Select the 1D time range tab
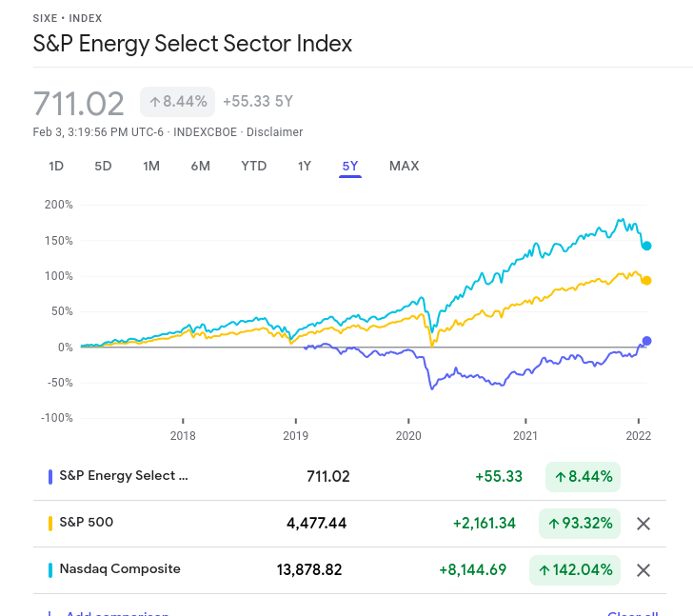 coord(56,166)
